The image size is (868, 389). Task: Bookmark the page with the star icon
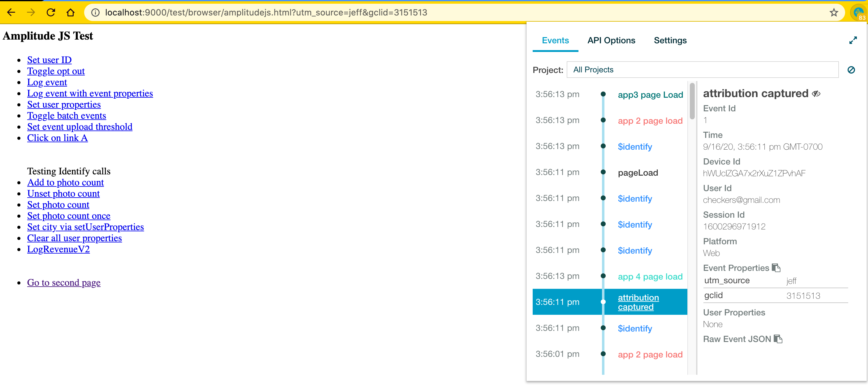click(834, 13)
